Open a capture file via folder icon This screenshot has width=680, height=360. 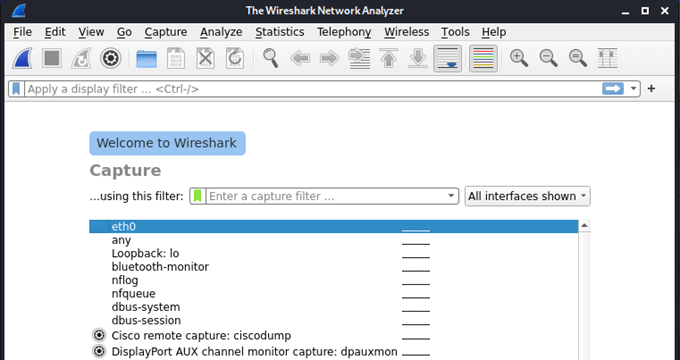[147, 58]
